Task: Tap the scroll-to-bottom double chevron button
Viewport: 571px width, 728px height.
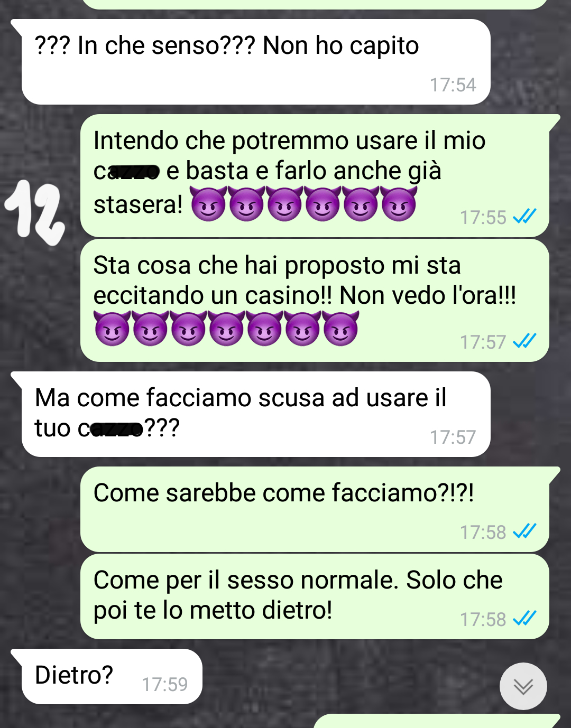Action: tap(523, 686)
